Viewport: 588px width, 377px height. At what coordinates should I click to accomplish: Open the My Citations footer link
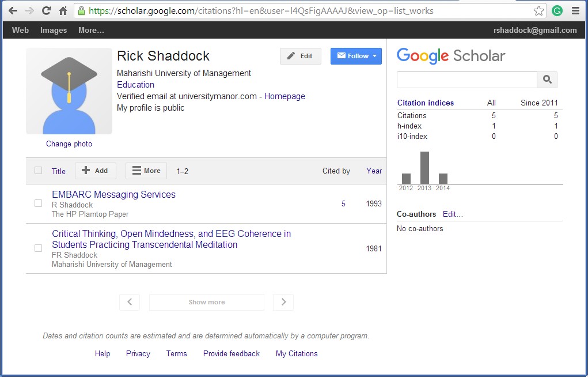pos(297,354)
